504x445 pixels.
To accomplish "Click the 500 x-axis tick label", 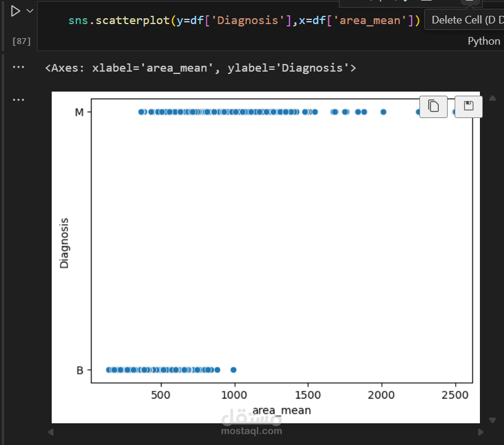I will 161,395.
